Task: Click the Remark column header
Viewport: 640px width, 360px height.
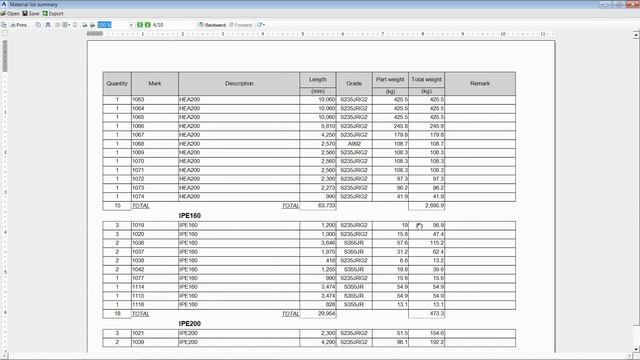Action: [x=480, y=83]
